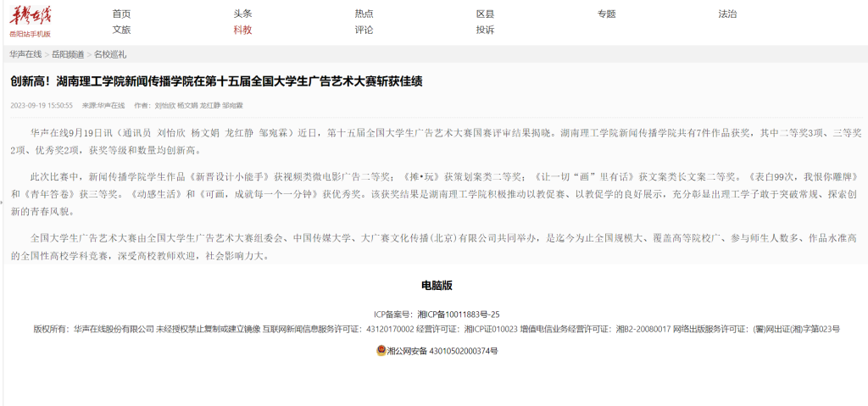The width and height of the screenshot is (868, 406).
Task: Go to the 投诉 page
Action: coord(485,30)
